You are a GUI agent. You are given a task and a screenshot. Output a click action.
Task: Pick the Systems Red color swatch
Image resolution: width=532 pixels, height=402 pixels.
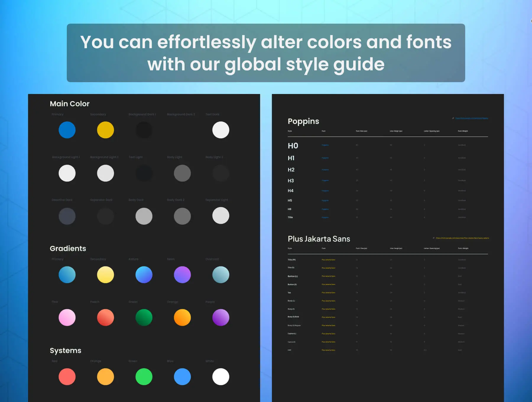click(x=67, y=377)
